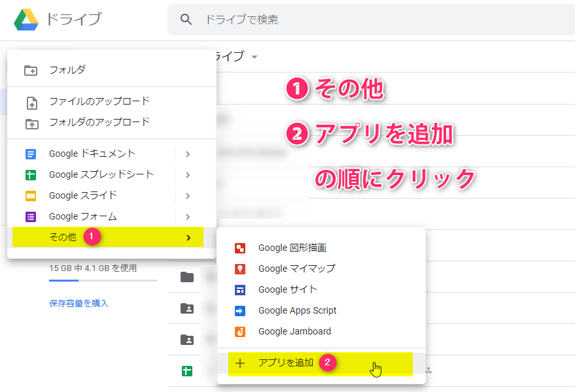575x392 pixels.
Task: Click the Google Jamboard orange icon
Action: point(240,332)
